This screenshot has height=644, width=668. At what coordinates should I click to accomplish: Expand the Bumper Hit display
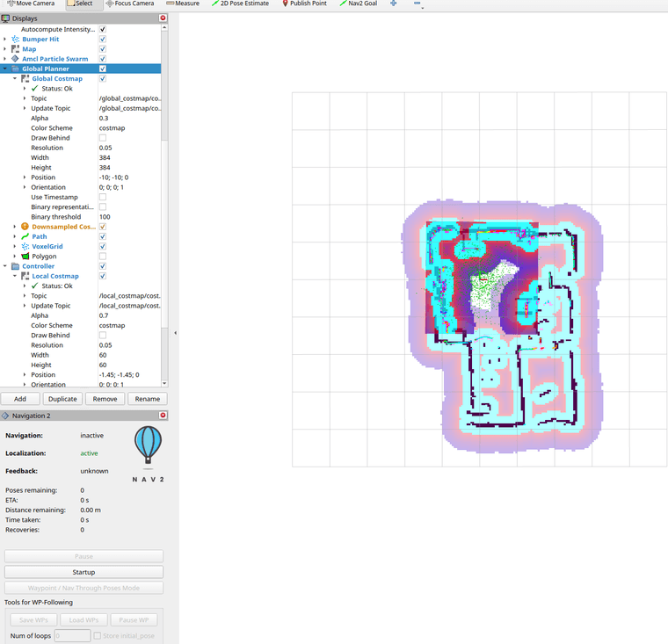pyautogui.click(x=4, y=40)
